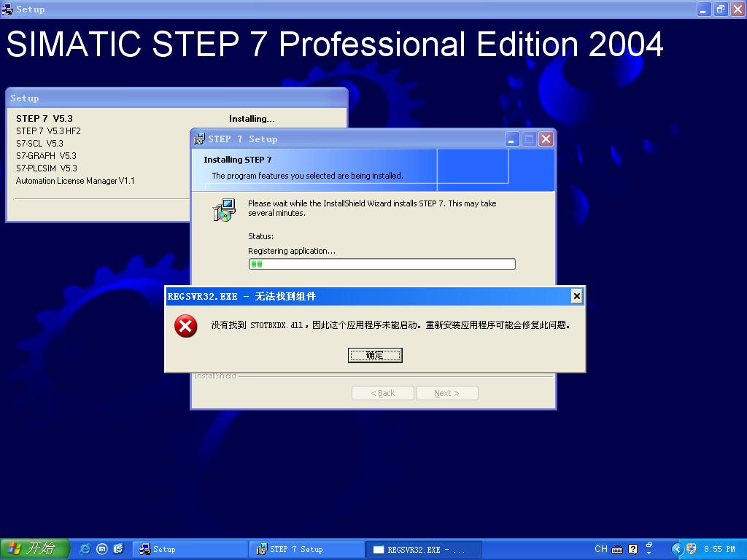Close the REGSVR32.EXE error dialog with its X
Image resolution: width=747 pixels, height=560 pixels.
576,296
